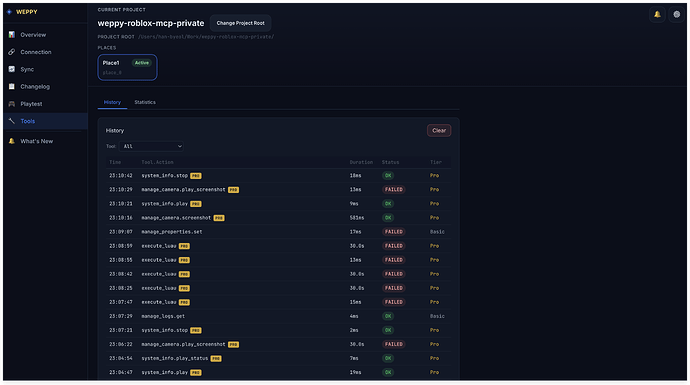690x385 pixels.
Task: Select the Place1 place card
Action: click(127, 67)
